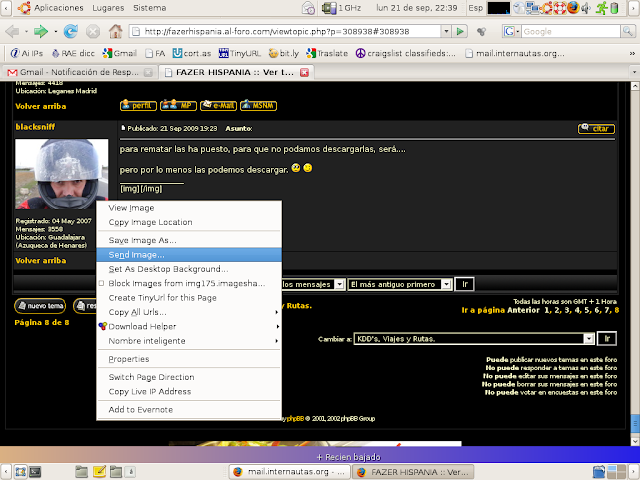This screenshot has width=640, height=480.
Task: Open the bit.ly bookmark
Action: (284, 53)
